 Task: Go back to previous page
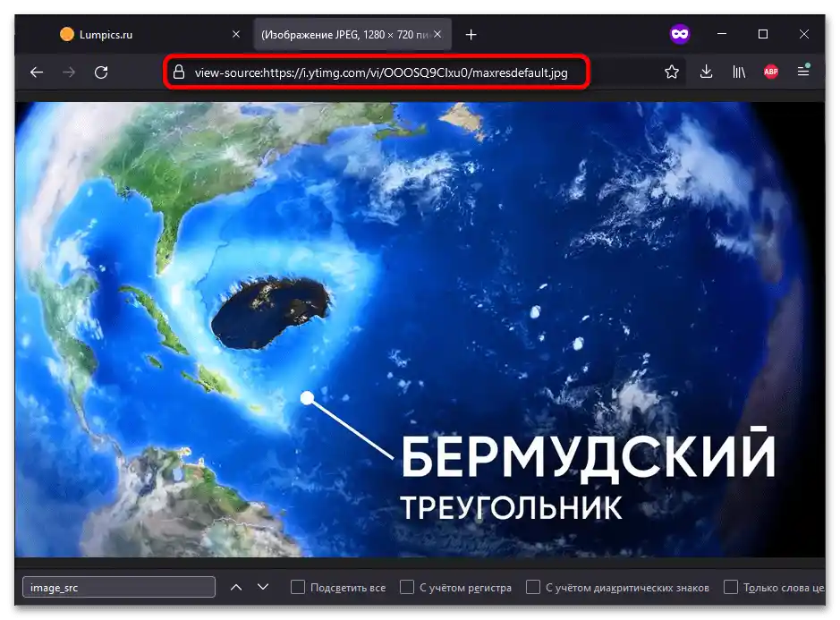point(37,72)
